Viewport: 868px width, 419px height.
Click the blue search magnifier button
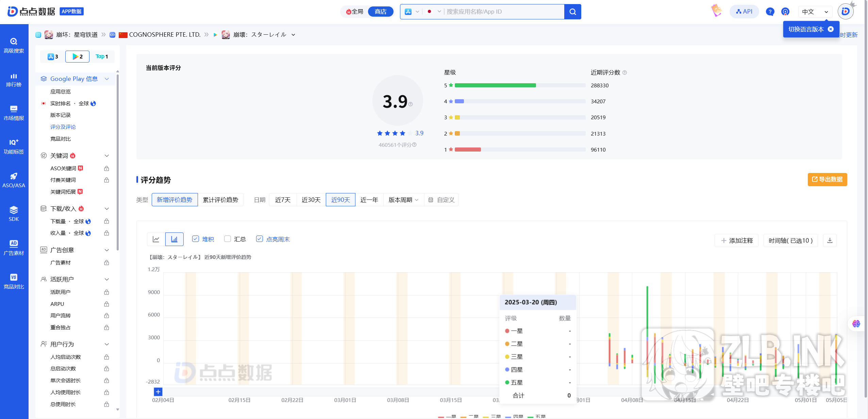click(573, 12)
